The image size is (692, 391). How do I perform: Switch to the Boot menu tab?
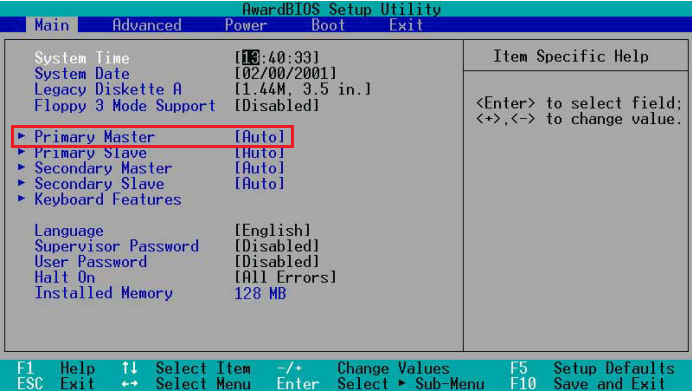(x=328, y=25)
